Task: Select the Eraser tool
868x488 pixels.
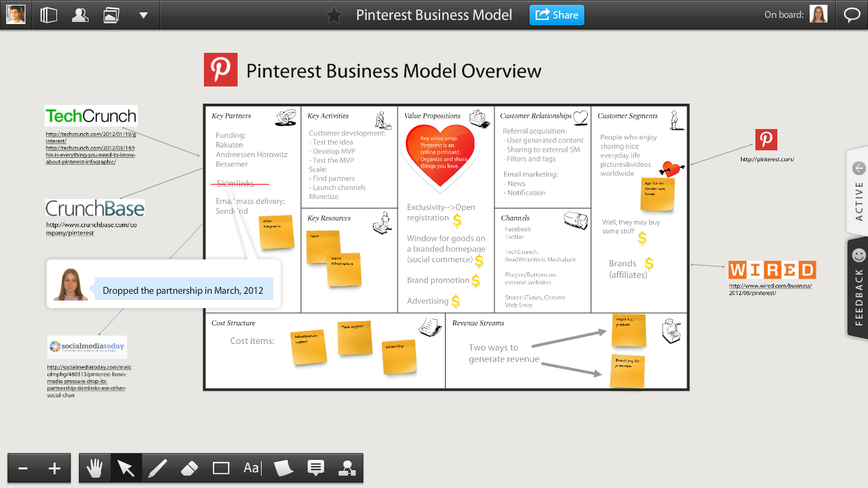Action: pos(189,468)
